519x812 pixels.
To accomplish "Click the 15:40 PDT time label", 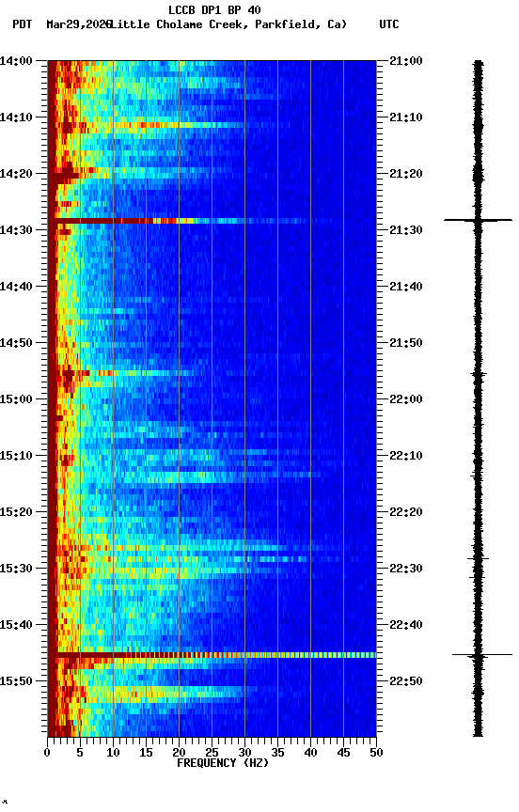I will coord(16,626).
